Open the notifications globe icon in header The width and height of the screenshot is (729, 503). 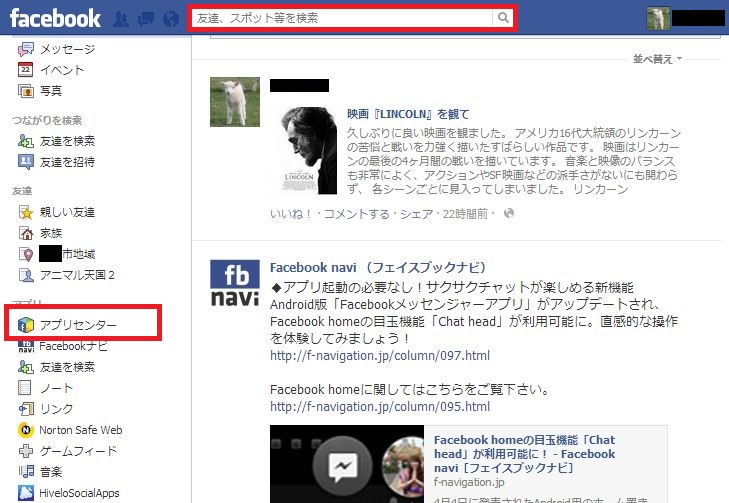point(171,19)
